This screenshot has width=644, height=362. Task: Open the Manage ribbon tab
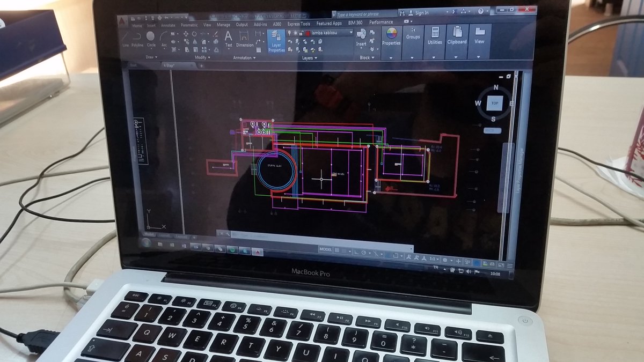click(x=223, y=25)
